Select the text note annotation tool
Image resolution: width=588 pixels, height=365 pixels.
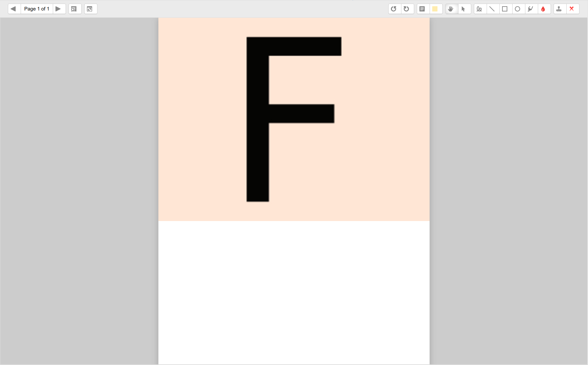pos(423,9)
